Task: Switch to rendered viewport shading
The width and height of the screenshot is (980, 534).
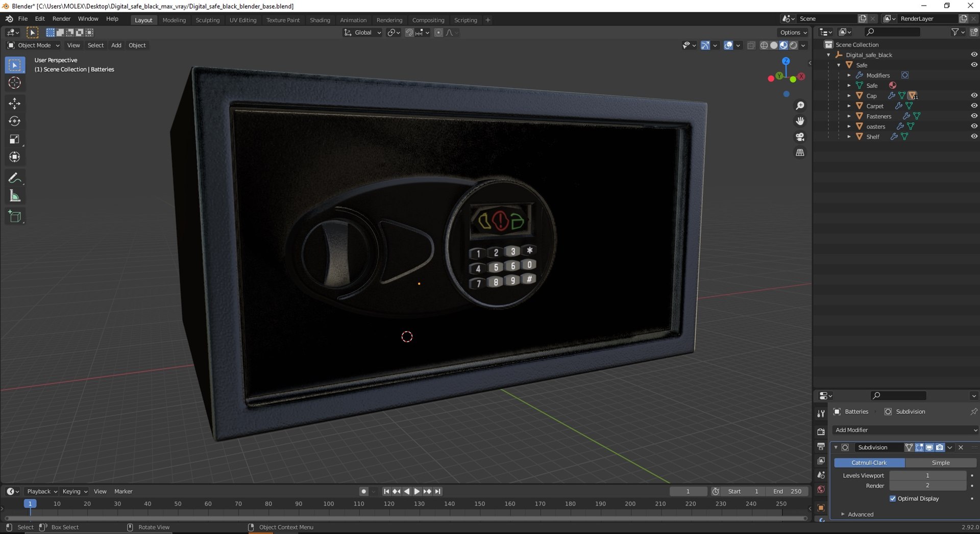Action: click(x=793, y=45)
